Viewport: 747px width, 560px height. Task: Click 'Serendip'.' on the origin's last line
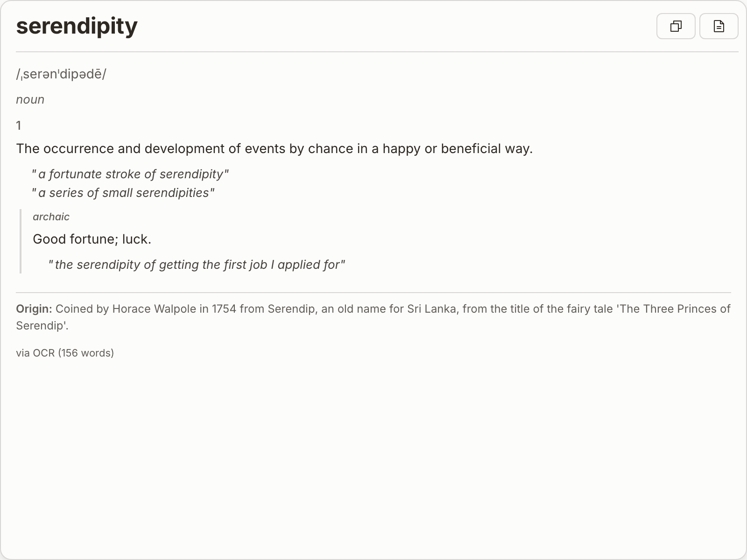[42, 326]
